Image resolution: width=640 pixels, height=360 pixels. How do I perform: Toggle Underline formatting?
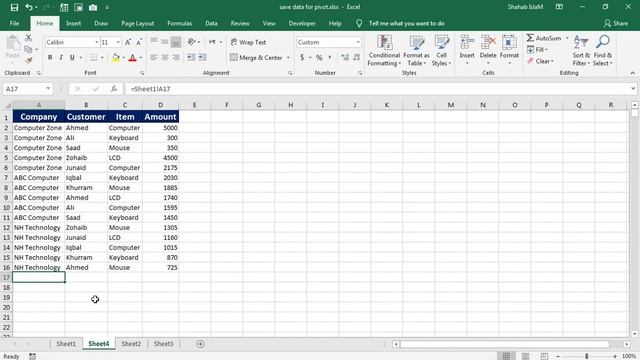(x=72, y=58)
